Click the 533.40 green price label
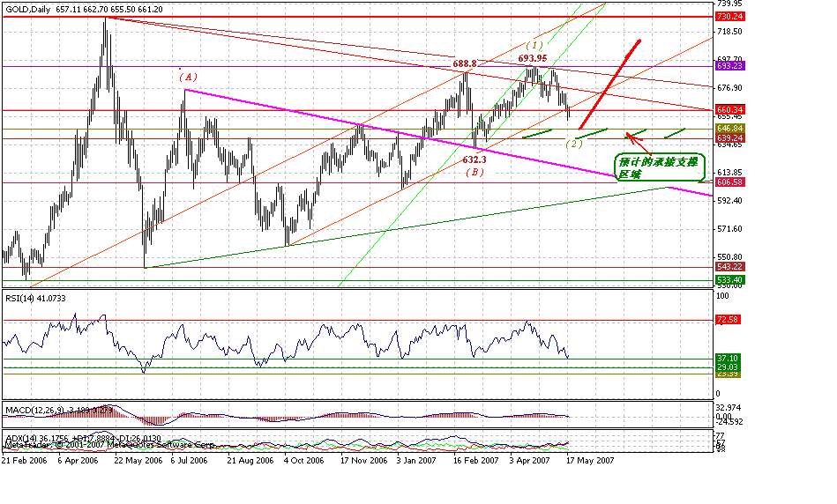Image resolution: width=837 pixels, height=504 pixels. tap(729, 280)
